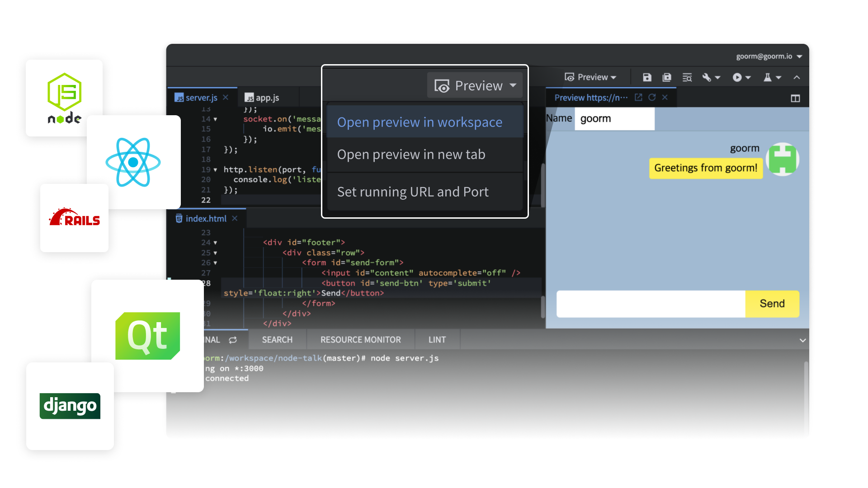
Task: Click the flask test icon
Action: tap(767, 77)
